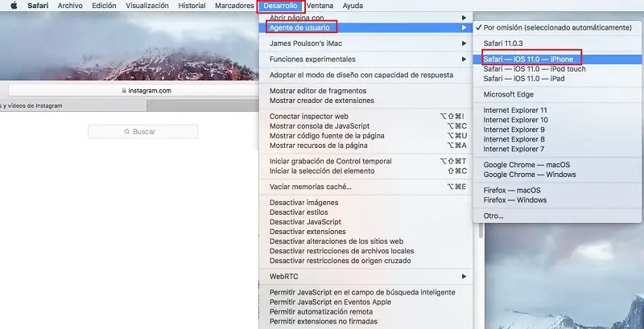Select Internet Explorer 8 user agent

coord(557,139)
